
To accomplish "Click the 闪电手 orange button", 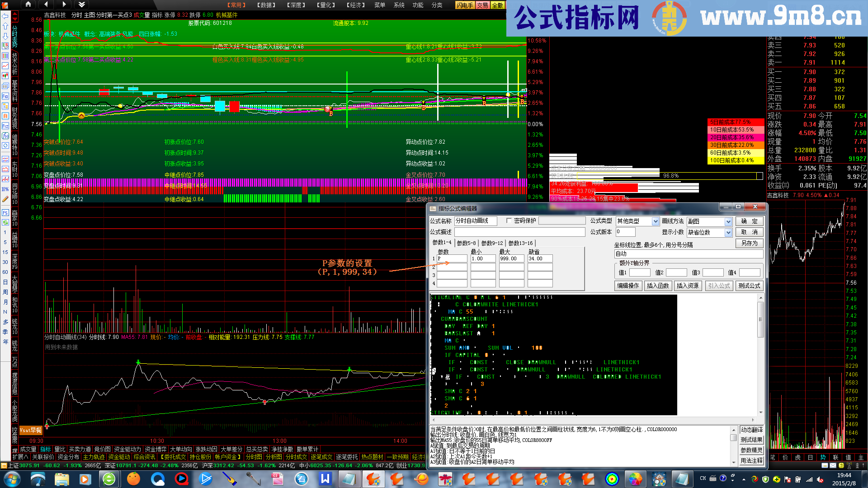I will 465,5.
